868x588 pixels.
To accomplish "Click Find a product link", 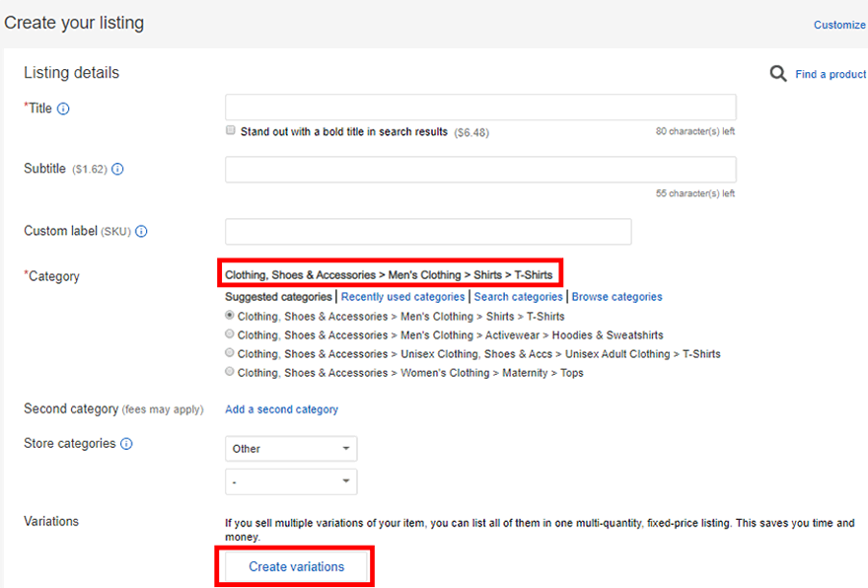I will click(831, 74).
